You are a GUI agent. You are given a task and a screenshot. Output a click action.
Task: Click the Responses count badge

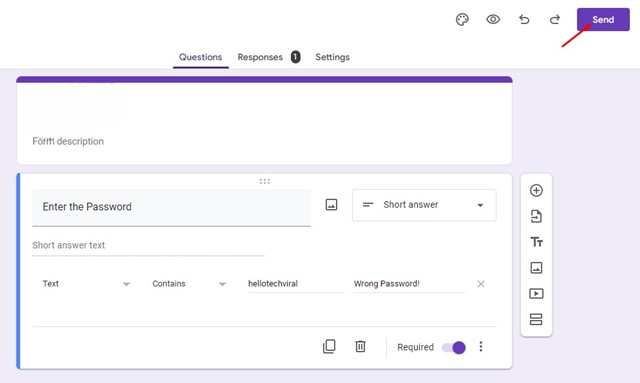(x=296, y=57)
